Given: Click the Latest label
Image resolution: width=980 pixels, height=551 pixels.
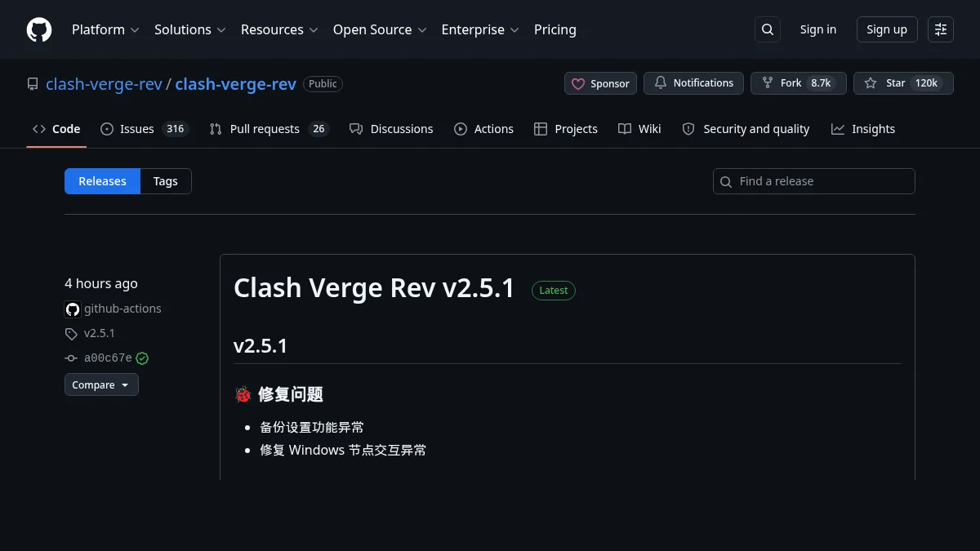Looking at the screenshot, I should (554, 290).
